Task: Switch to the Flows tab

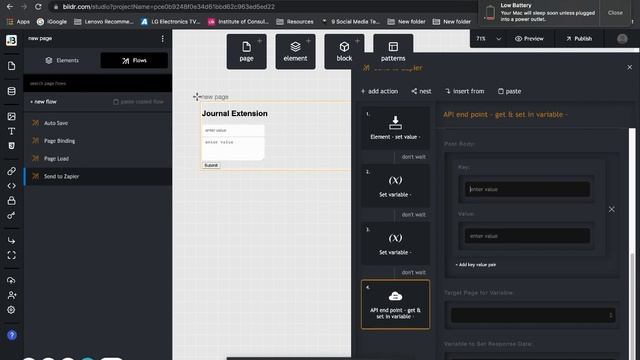Action: click(134, 60)
